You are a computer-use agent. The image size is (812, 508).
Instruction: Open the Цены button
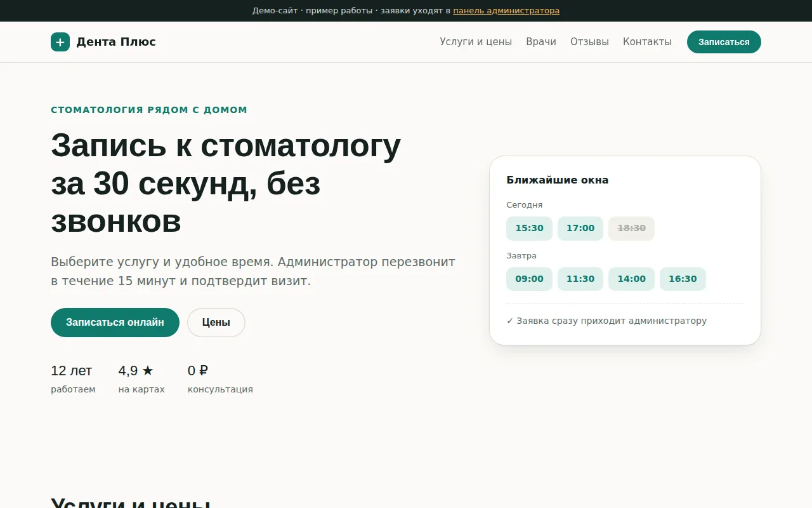click(x=216, y=323)
